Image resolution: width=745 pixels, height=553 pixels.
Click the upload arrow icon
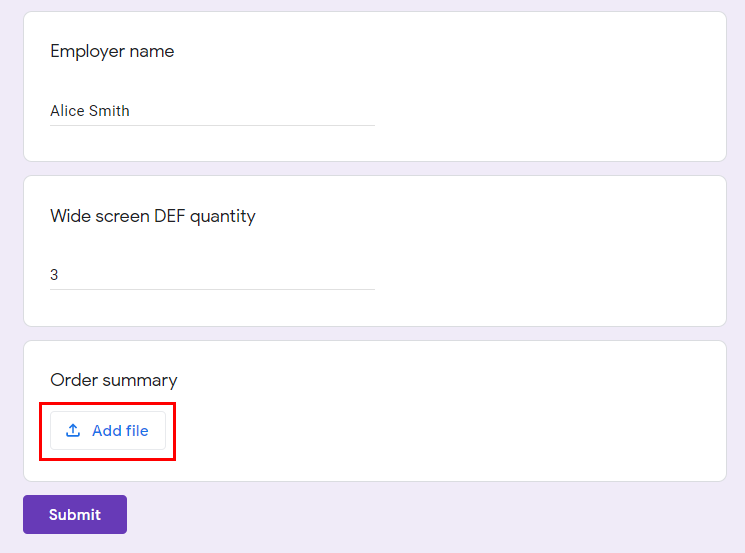tap(73, 430)
